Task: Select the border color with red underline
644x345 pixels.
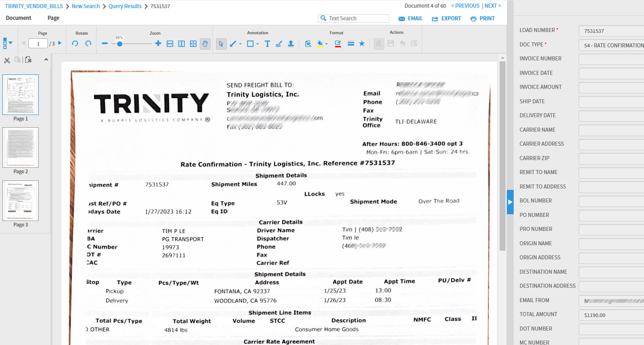Action: (x=338, y=43)
